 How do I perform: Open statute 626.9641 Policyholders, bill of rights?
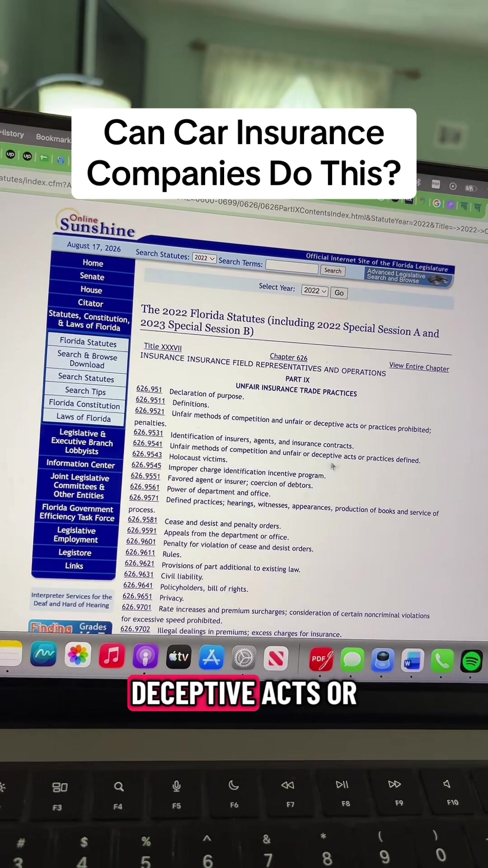click(x=138, y=585)
